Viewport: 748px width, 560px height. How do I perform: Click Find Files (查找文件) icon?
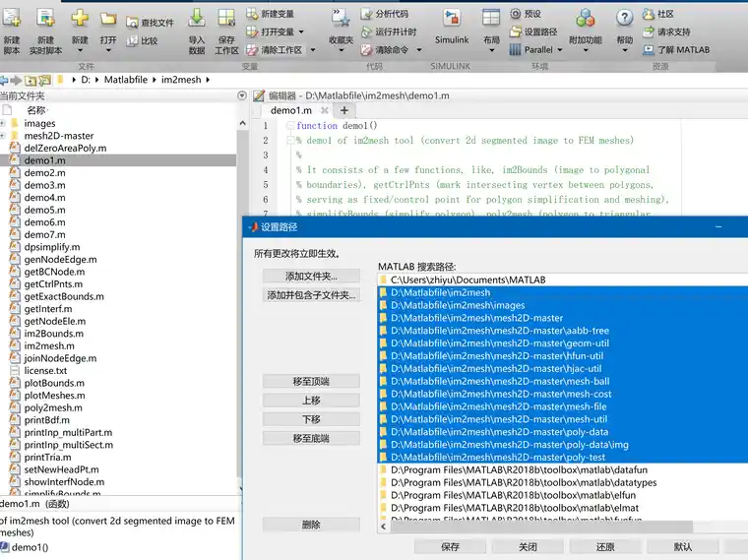132,23
